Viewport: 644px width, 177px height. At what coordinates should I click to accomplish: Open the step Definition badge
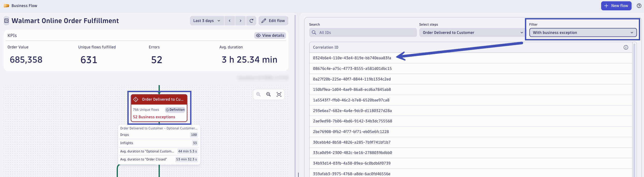coord(175,110)
